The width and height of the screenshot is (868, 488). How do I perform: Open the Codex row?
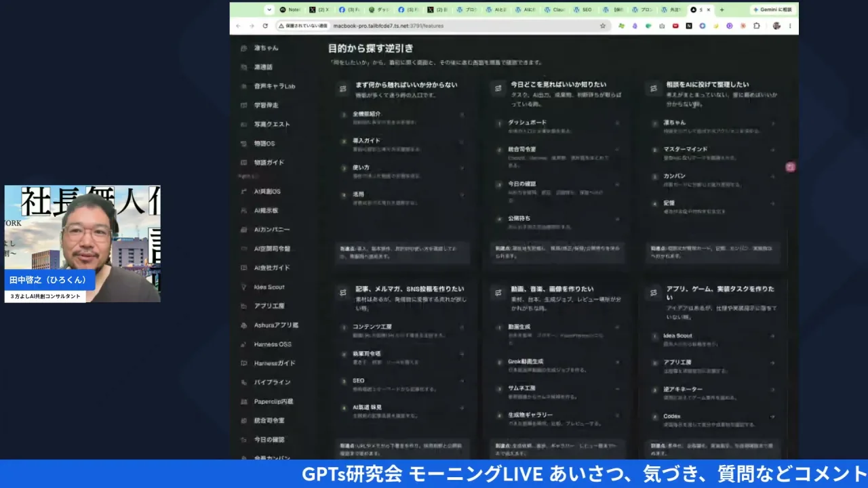pos(713,420)
